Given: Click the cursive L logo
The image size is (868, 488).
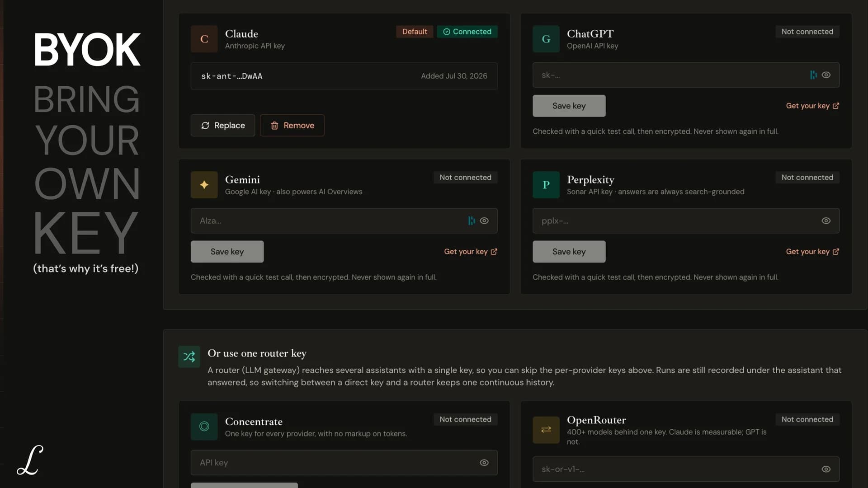Looking at the screenshot, I should click(30, 460).
